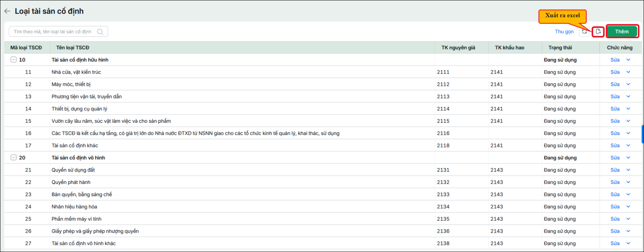Collapse the group row 20
This screenshot has width=644, height=252.
point(13,157)
